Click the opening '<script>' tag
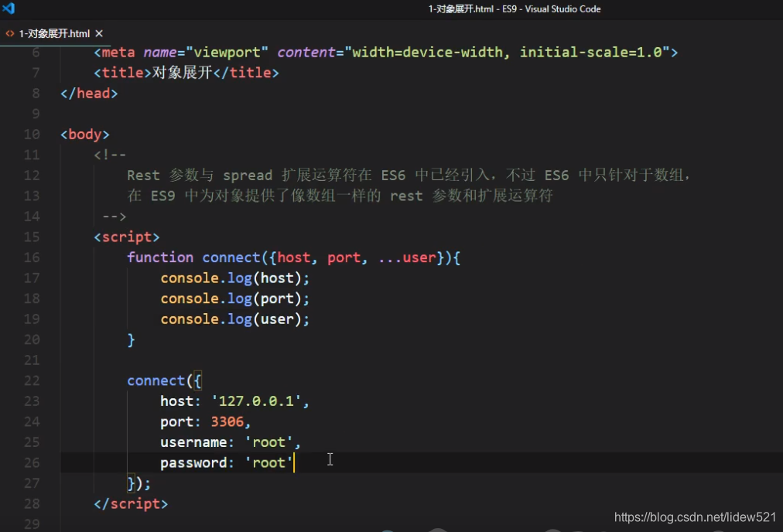This screenshot has height=532, width=783. [126, 237]
